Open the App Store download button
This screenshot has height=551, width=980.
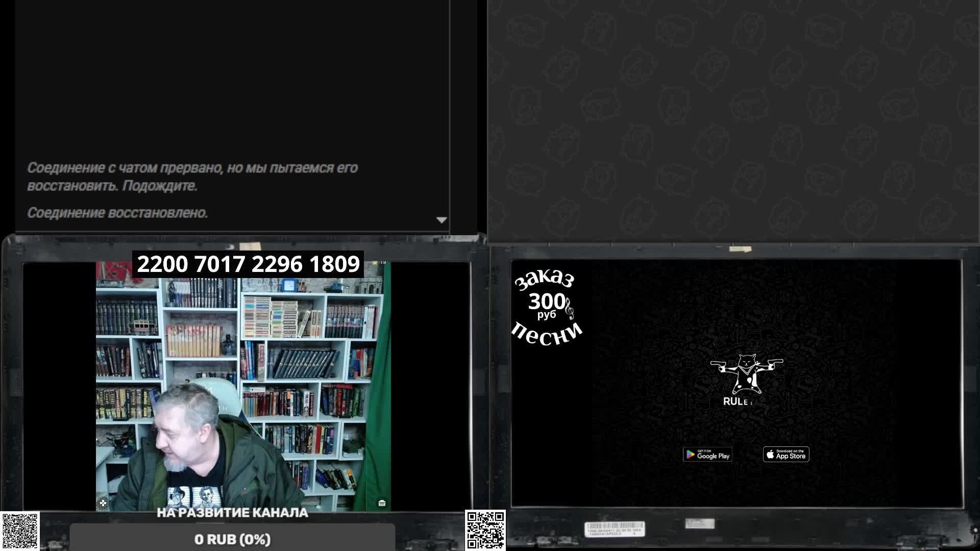click(786, 455)
